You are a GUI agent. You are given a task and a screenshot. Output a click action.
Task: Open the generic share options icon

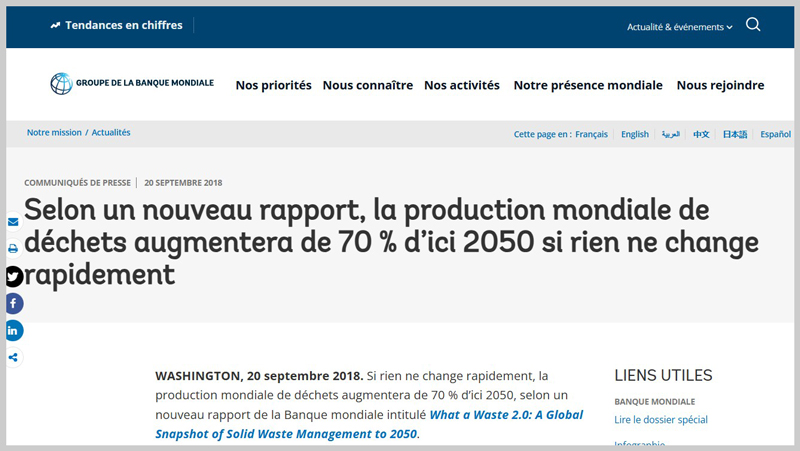13,357
